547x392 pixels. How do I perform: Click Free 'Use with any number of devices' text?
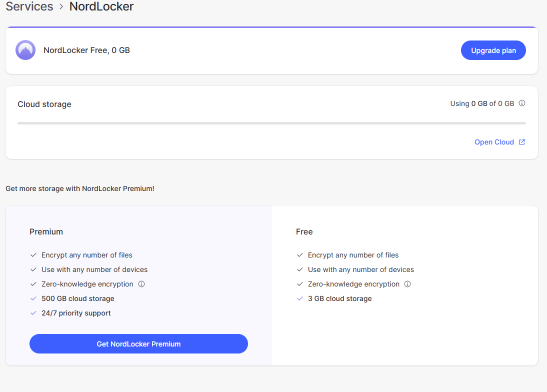pyautogui.click(x=360, y=269)
